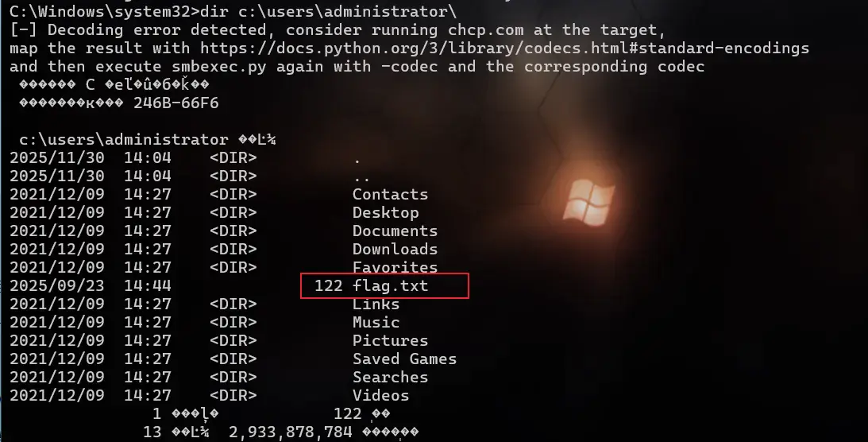This screenshot has width=868, height=442.
Task: Click the glowing Windows logo in background
Action: point(588,204)
